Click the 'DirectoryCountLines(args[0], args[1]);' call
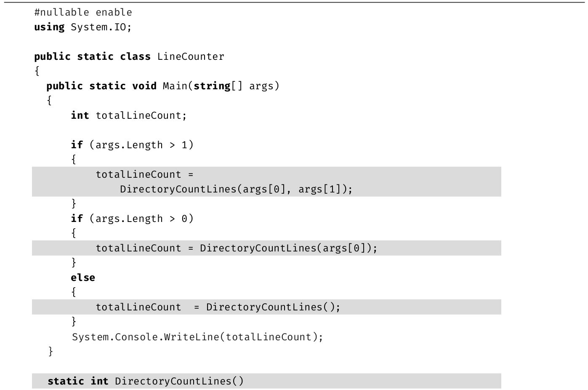 tap(236, 190)
